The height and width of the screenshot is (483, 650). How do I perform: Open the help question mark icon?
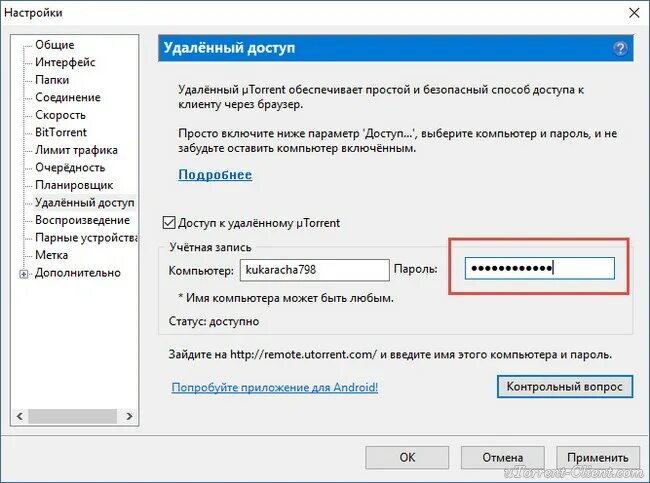click(620, 49)
